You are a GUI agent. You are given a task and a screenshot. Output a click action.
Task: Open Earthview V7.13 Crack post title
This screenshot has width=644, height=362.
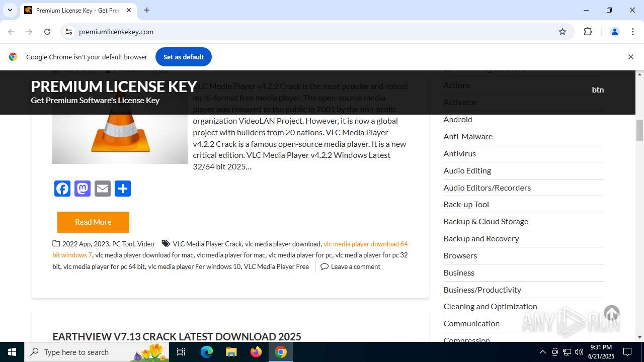pyautogui.click(x=177, y=336)
